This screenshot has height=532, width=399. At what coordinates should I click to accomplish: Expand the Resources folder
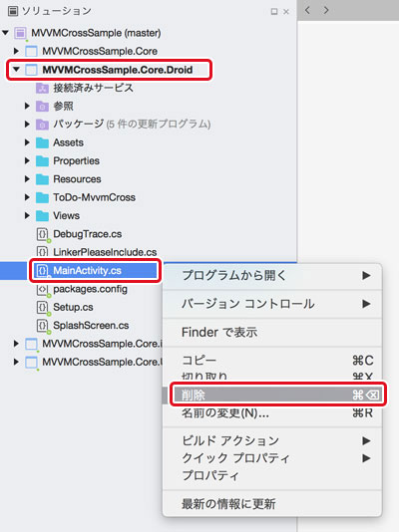[27, 179]
